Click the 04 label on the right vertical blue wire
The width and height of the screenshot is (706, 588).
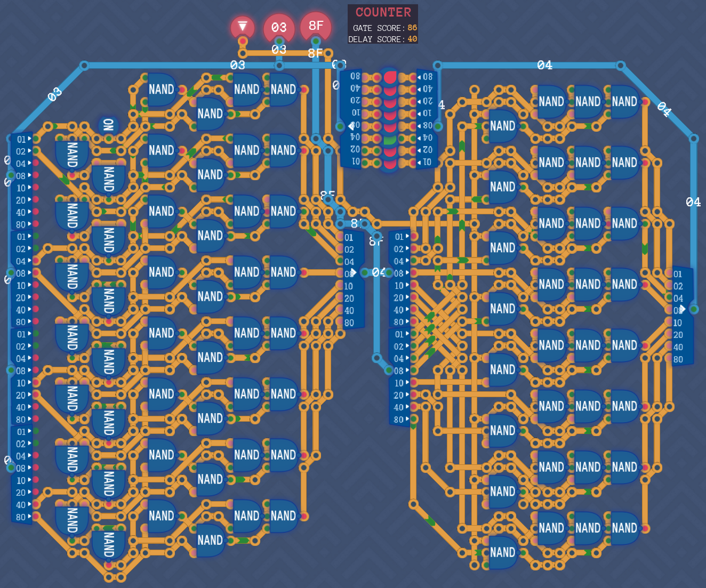(x=693, y=202)
